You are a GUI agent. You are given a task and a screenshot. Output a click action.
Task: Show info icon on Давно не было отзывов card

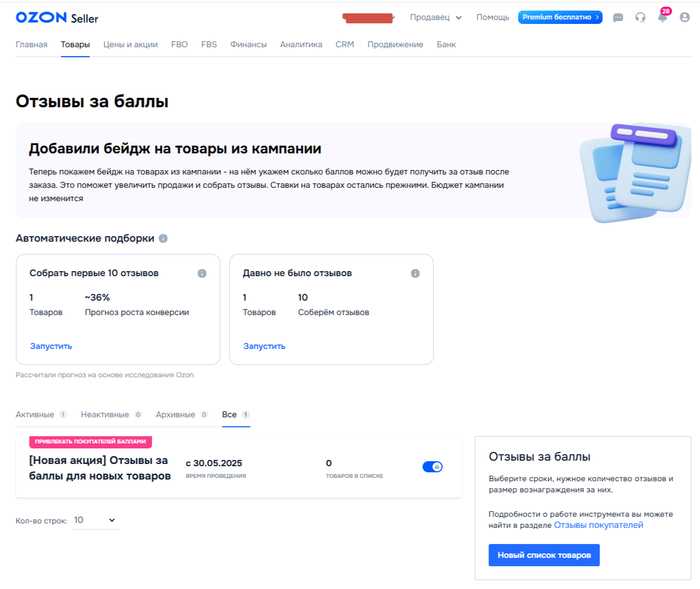pyautogui.click(x=415, y=273)
